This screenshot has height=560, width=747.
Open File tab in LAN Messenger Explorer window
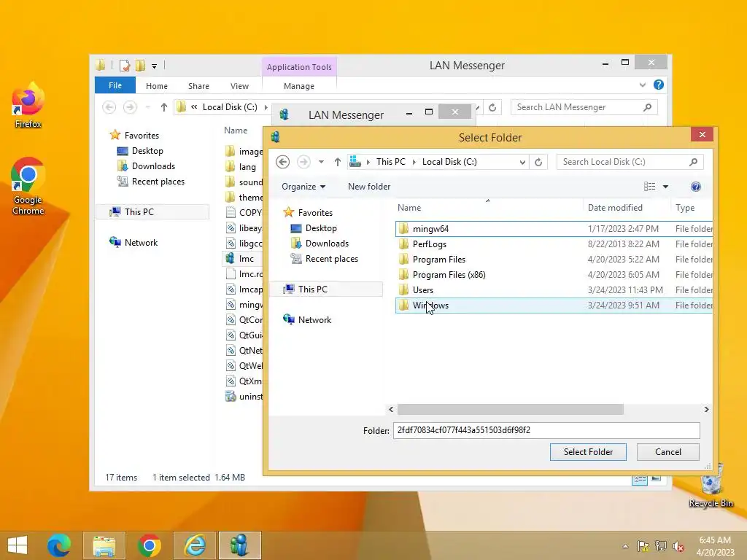pyautogui.click(x=115, y=85)
